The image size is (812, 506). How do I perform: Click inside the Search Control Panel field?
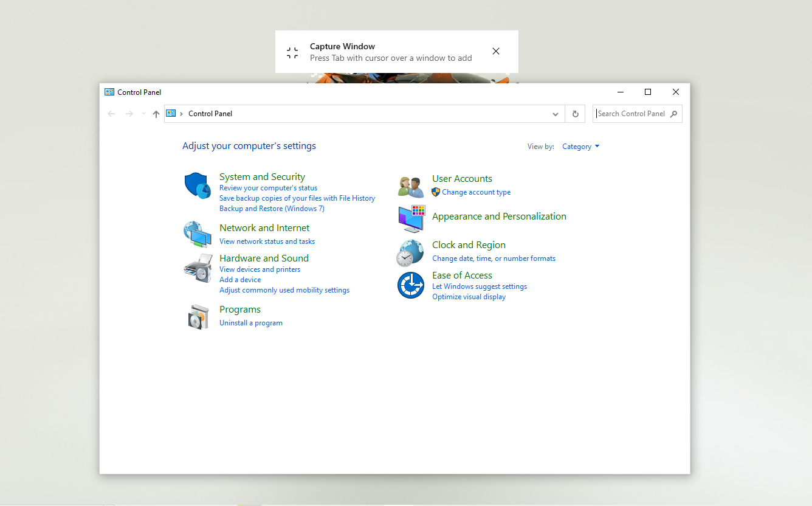pos(631,114)
